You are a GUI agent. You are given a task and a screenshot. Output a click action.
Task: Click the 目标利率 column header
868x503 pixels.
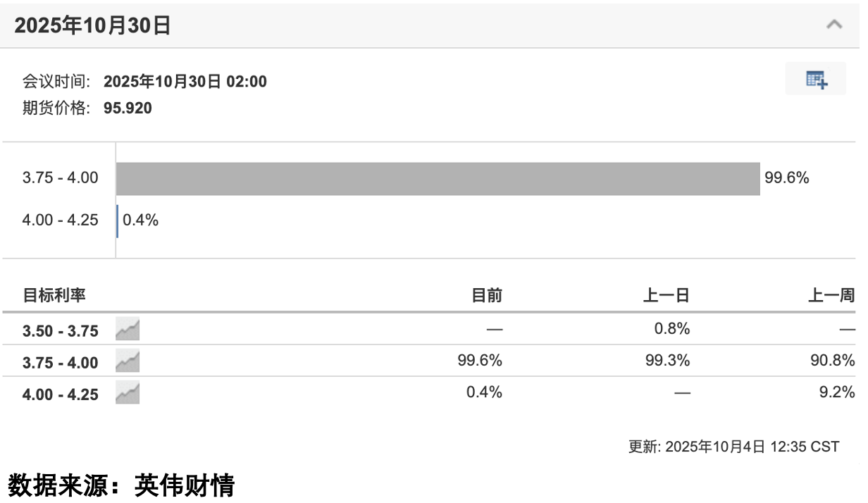[x=54, y=296]
